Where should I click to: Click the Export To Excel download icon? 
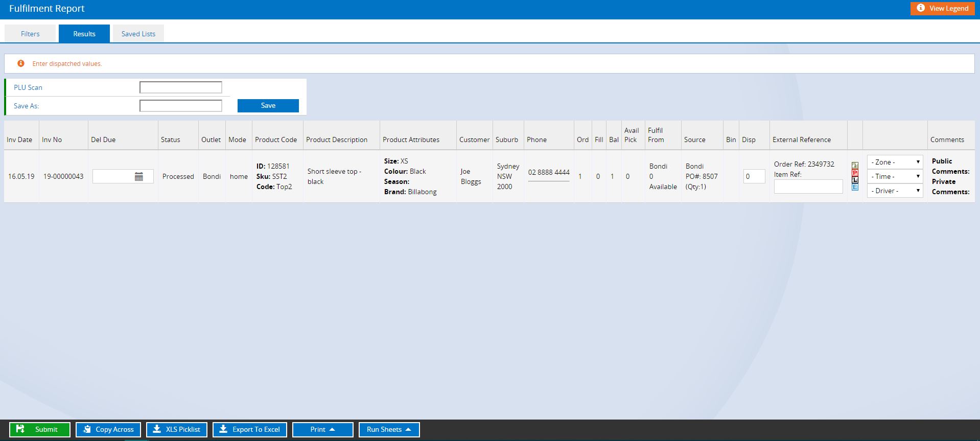pyautogui.click(x=223, y=429)
